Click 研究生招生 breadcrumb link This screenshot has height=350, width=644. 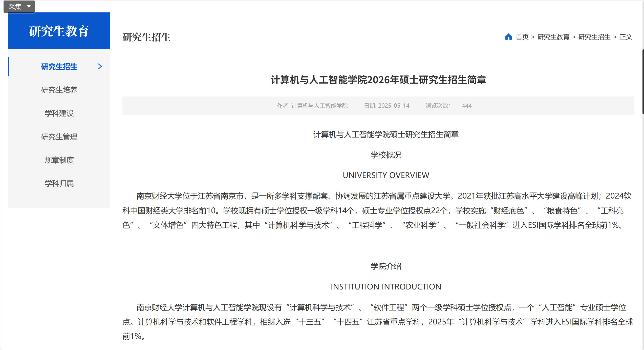594,37
